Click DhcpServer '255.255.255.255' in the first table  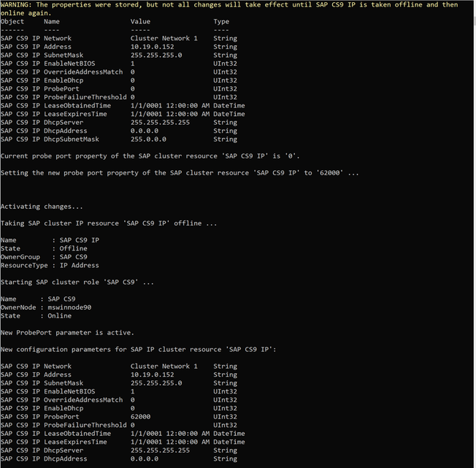161,123
